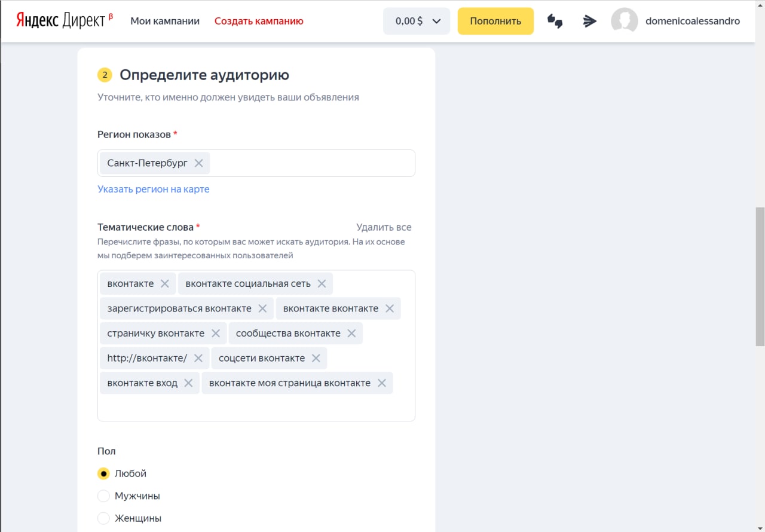The image size is (765, 532).
Task: Click the 'соцсети вконтакте' tag text
Action: [262, 358]
